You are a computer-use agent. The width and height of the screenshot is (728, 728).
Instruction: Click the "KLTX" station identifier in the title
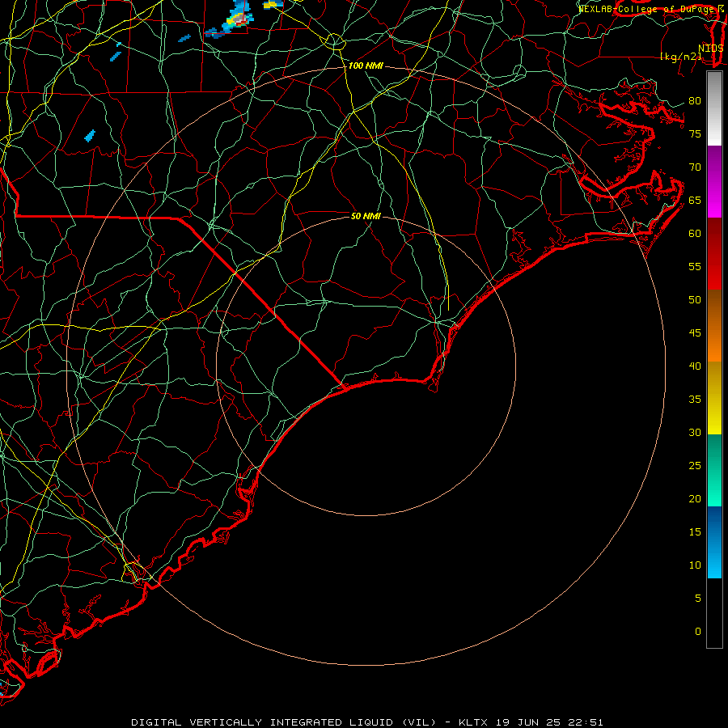point(472,722)
